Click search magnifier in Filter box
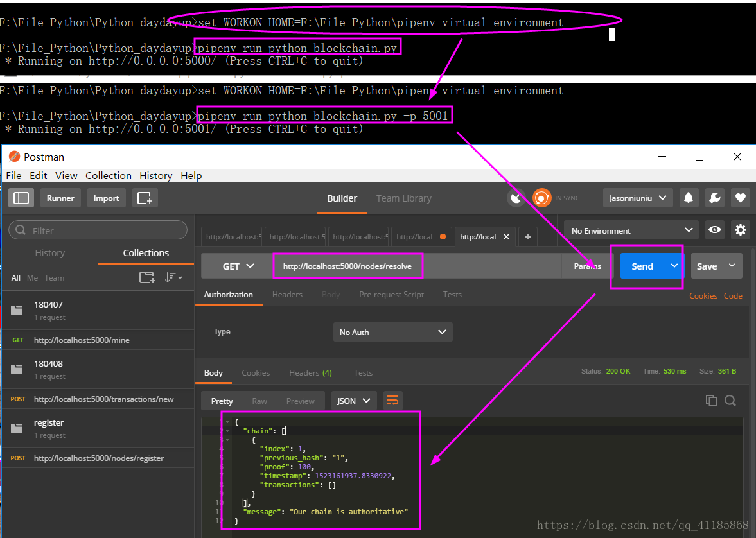 point(21,230)
